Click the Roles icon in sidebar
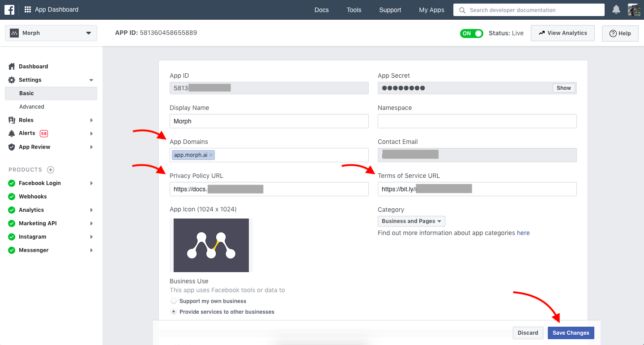 [x=12, y=120]
